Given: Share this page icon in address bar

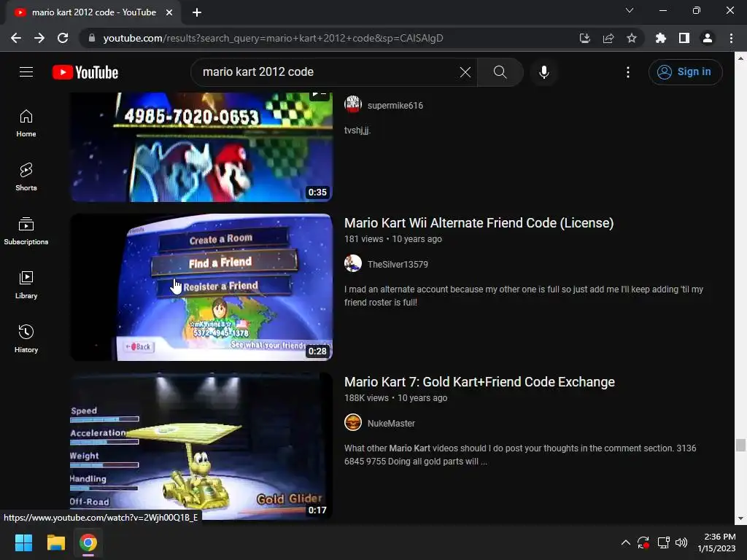Looking at the screenshot, I should click(608, 38).
